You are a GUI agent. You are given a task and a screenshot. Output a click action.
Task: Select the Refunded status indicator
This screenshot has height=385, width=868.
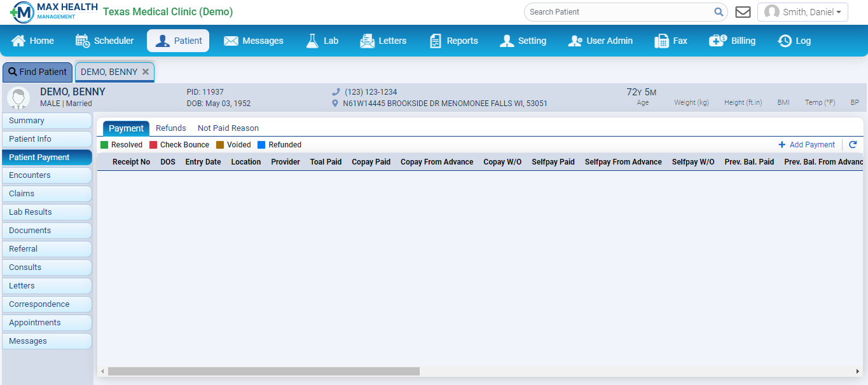tap(261, 144)
